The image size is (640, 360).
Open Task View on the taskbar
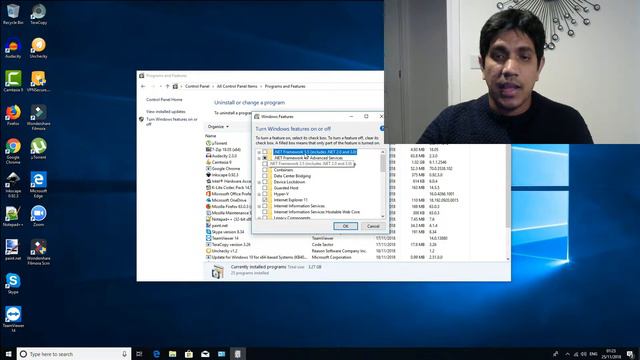click(x=139, y=354)
